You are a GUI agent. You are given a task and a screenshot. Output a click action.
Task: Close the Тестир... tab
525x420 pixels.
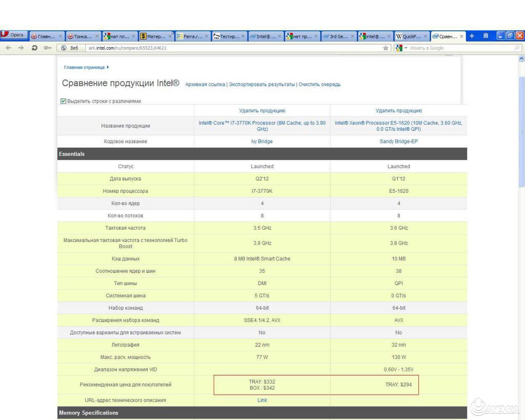coord(243,36)
